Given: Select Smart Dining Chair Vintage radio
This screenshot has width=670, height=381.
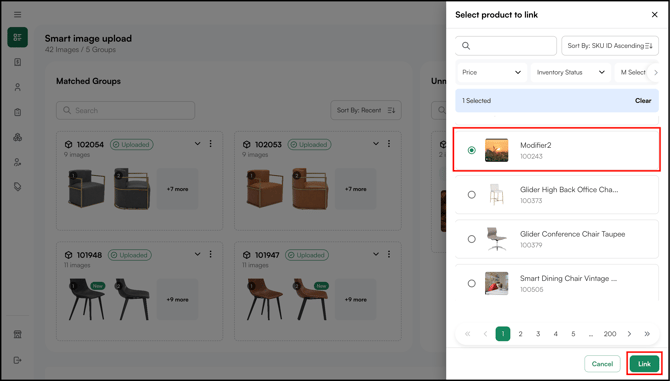Looking at the screenshot, I should [471, 283].
